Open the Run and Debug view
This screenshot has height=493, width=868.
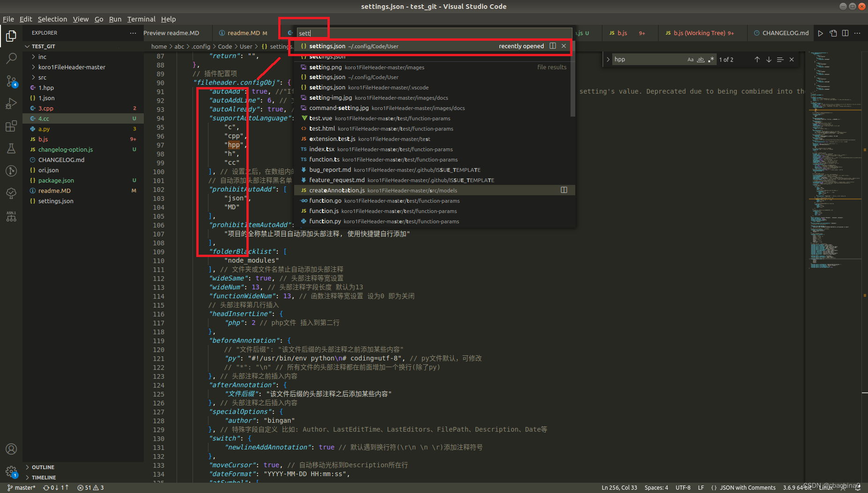click(11, 103)
